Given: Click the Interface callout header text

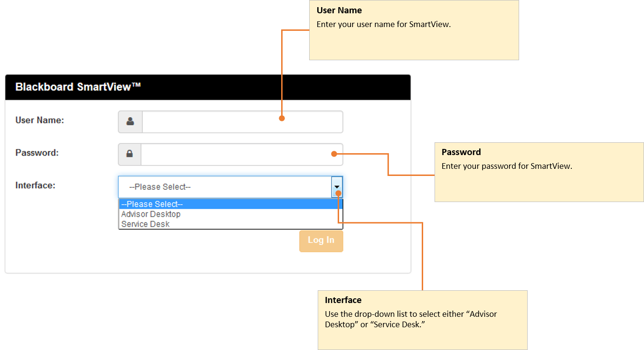Looking at the screenshot, I should (343, 300).
